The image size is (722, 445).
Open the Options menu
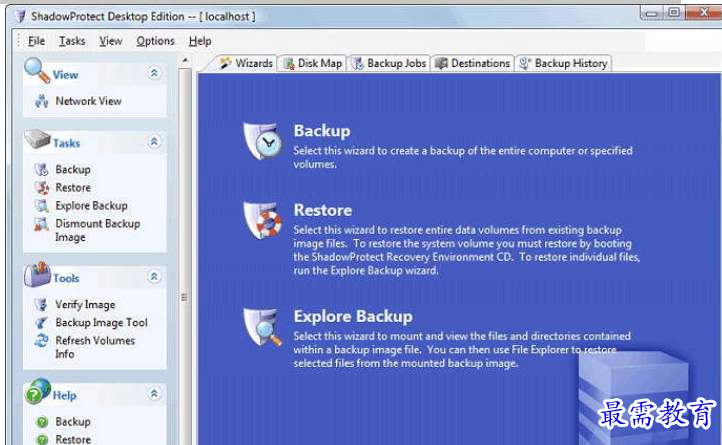(155, 41)
